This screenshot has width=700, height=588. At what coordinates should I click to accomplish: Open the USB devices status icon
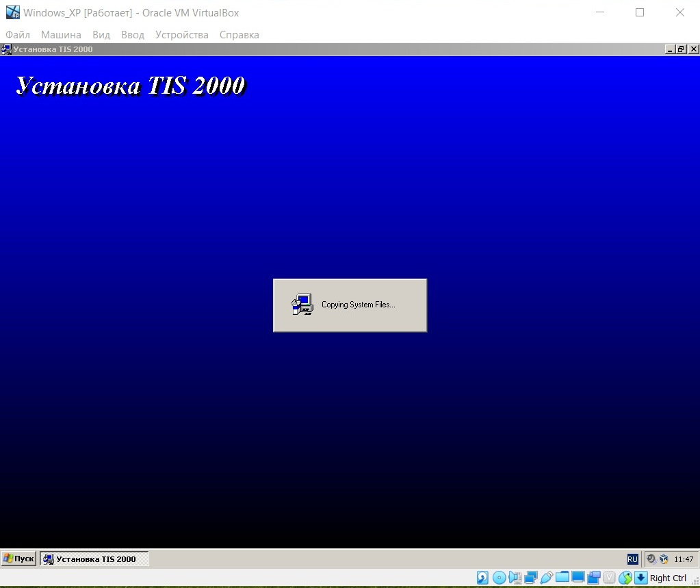(547, 578)
